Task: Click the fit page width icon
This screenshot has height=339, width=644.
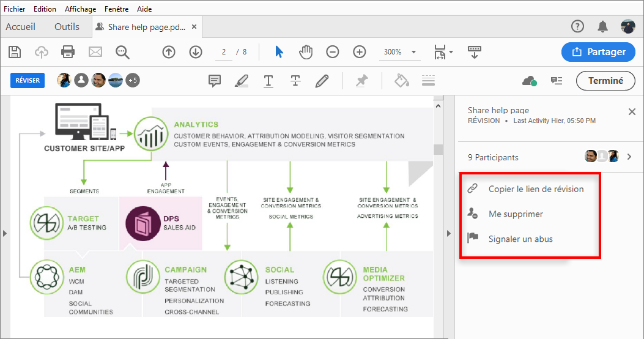Action: click(x=440, y=52)
